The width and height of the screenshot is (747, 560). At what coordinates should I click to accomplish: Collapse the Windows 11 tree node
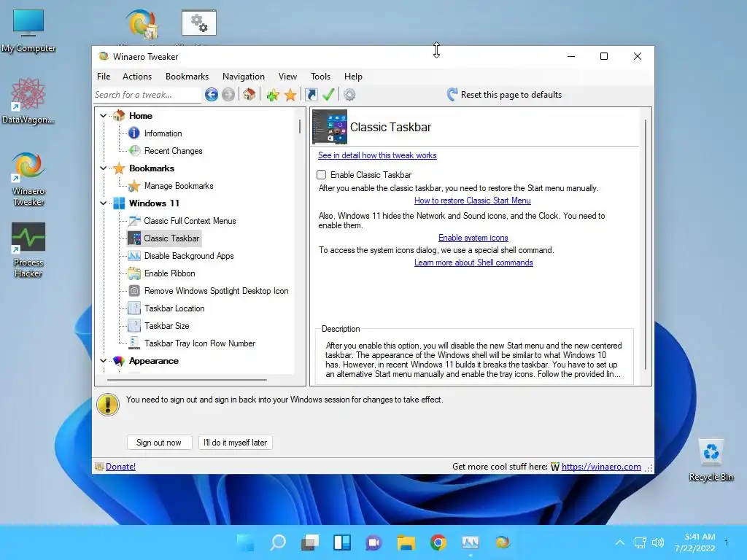pos(104,203)
